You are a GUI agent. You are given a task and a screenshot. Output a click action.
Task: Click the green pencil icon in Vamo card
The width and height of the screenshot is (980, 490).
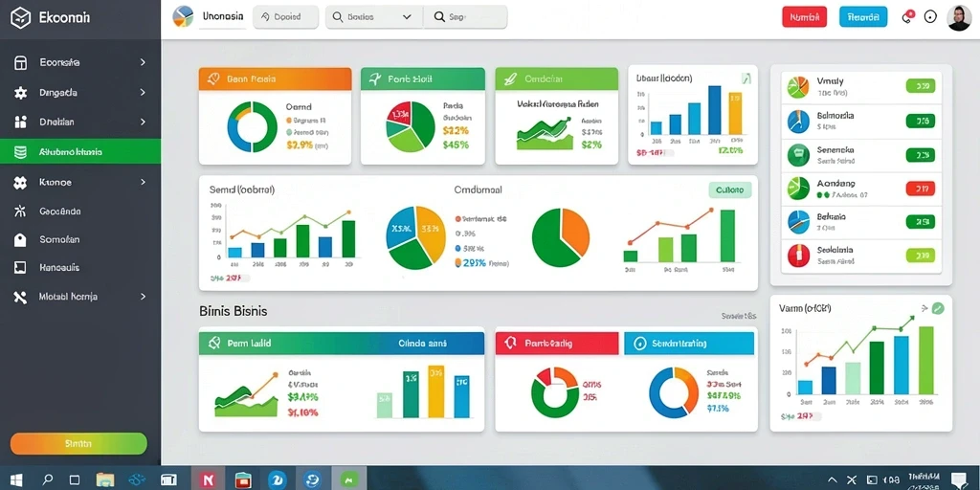[938, 308]
